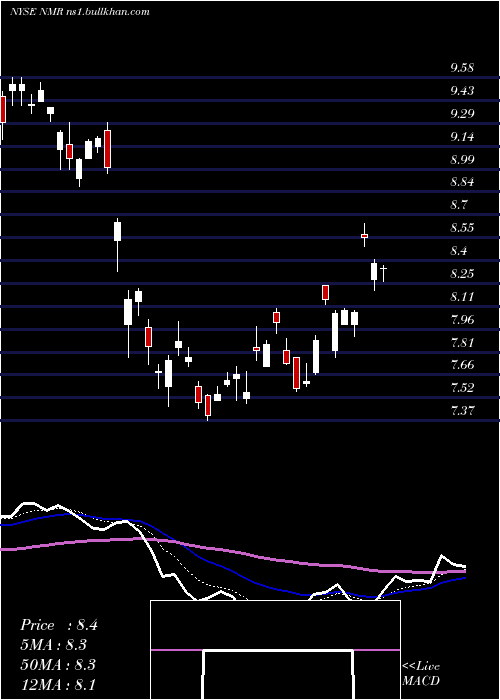The height and width of the screenshot is (700, 500).
Task: Click the 8.25 price axis label
Action: [462, 274]
